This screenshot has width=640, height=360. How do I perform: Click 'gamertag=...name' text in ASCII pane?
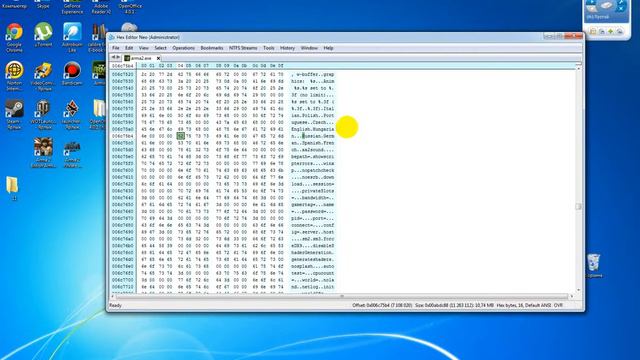click(313, 204)
